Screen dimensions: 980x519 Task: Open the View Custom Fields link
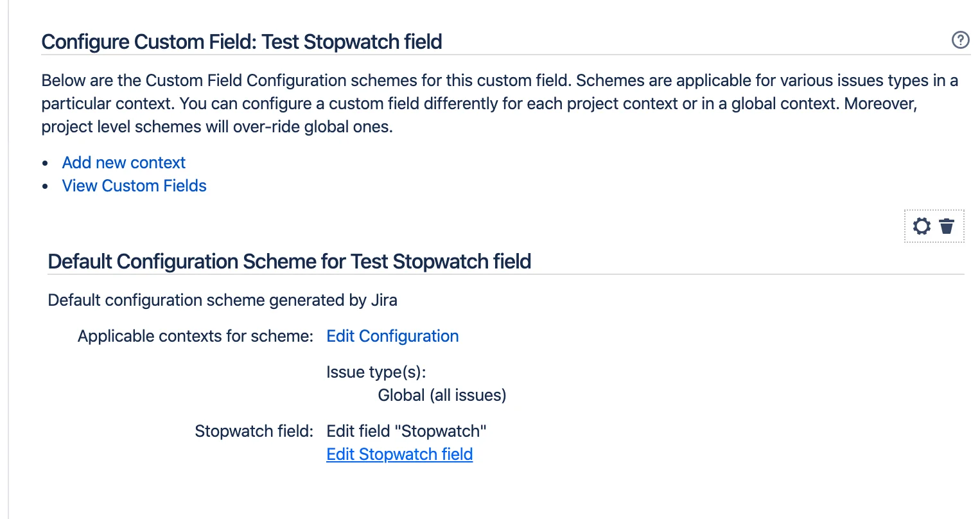[134, 186]
